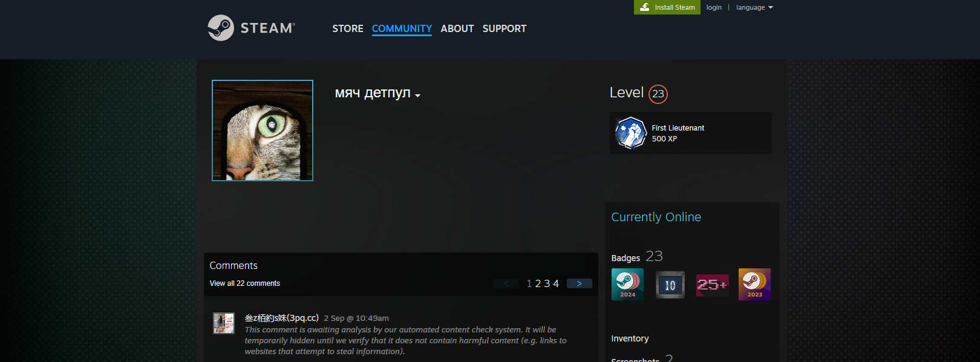This screenshot has height=362, width=980.
Task: Click the cat profile avatar picture
Action: click(x=263, y=131)
